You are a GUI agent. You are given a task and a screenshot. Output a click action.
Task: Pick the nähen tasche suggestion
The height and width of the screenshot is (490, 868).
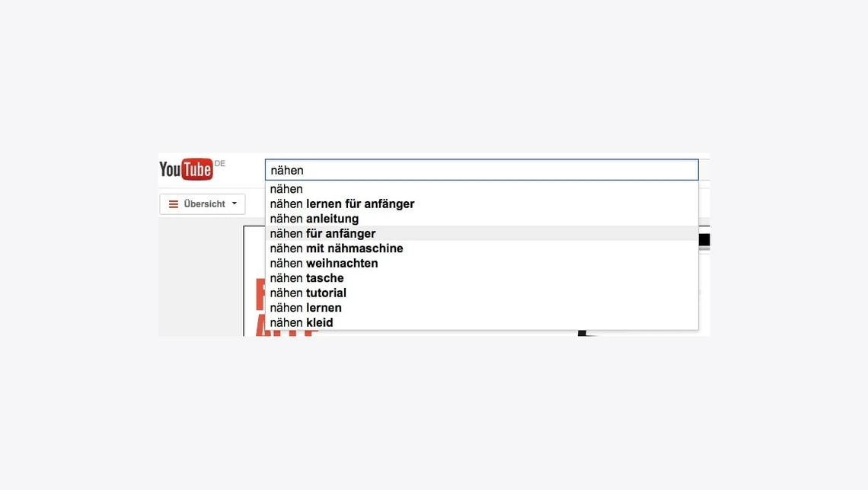307,278
